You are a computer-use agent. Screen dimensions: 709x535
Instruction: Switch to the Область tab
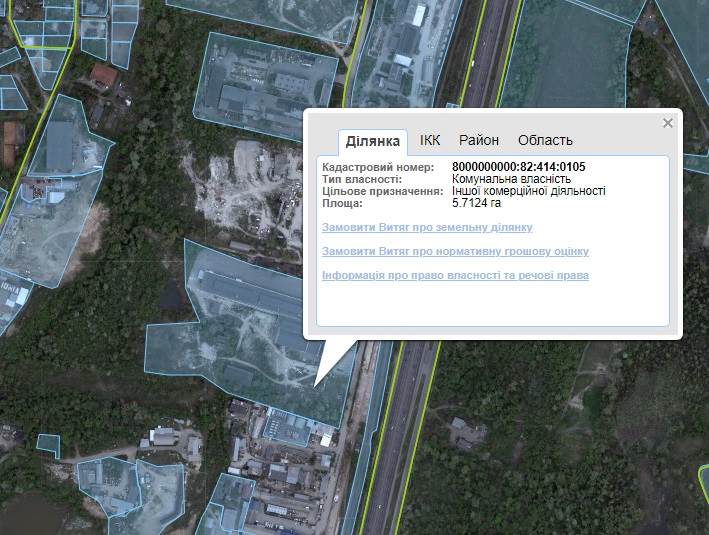(x=545, y=141)
